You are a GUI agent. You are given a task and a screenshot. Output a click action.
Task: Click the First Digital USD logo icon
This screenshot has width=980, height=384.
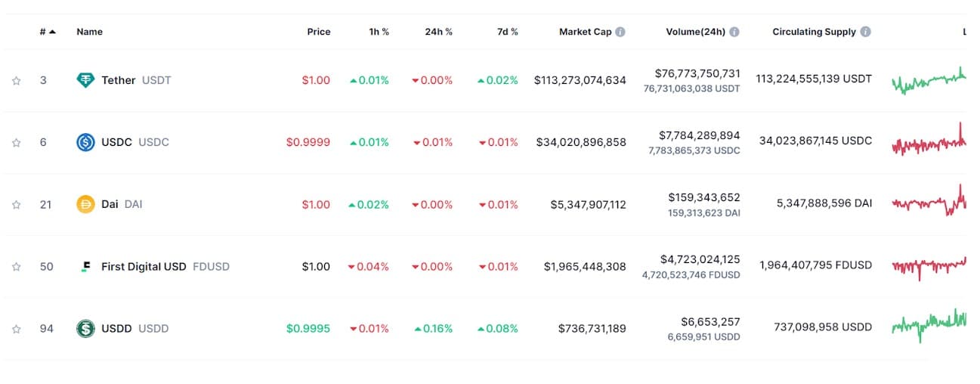[x=85, y=267]
